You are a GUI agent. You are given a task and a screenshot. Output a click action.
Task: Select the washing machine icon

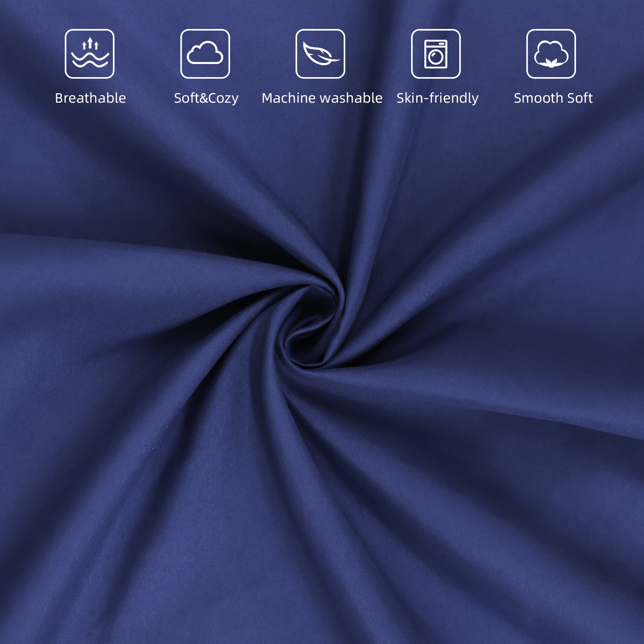point(436,54)
